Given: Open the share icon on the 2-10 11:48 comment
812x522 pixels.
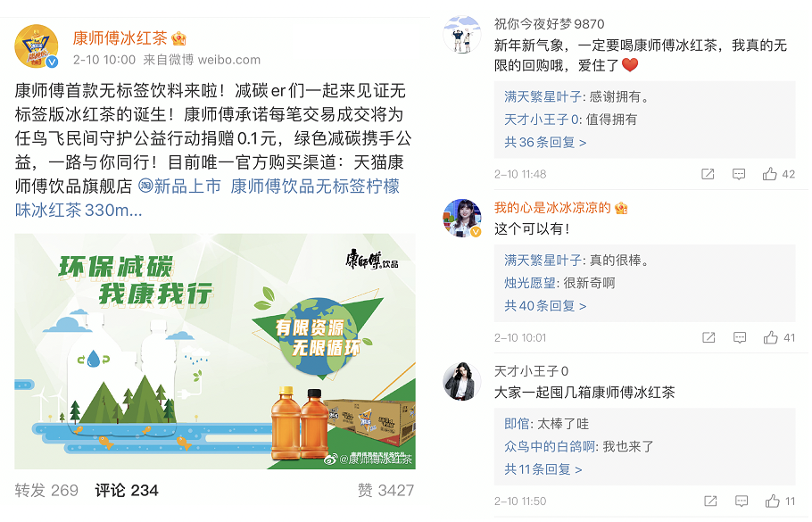Looking at the screenshot, I should 708,174.
